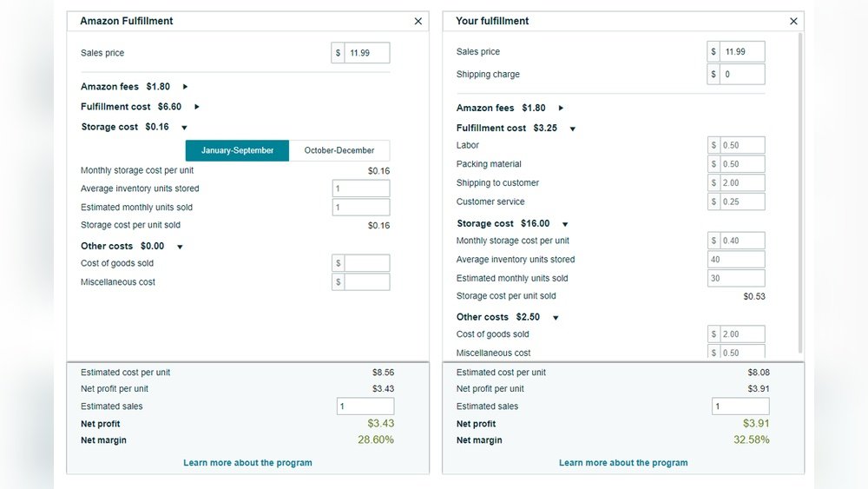The height and width of the screenshot is (489, 868).
Task: Close the Your fulfillment panel
Action: click(x=793, y=21)
